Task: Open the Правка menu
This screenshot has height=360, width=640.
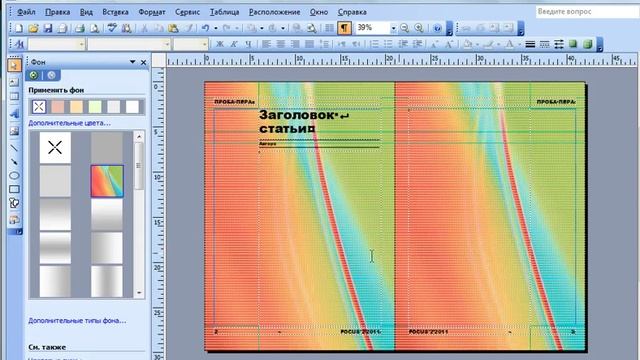Action: (x=58, y=12)
